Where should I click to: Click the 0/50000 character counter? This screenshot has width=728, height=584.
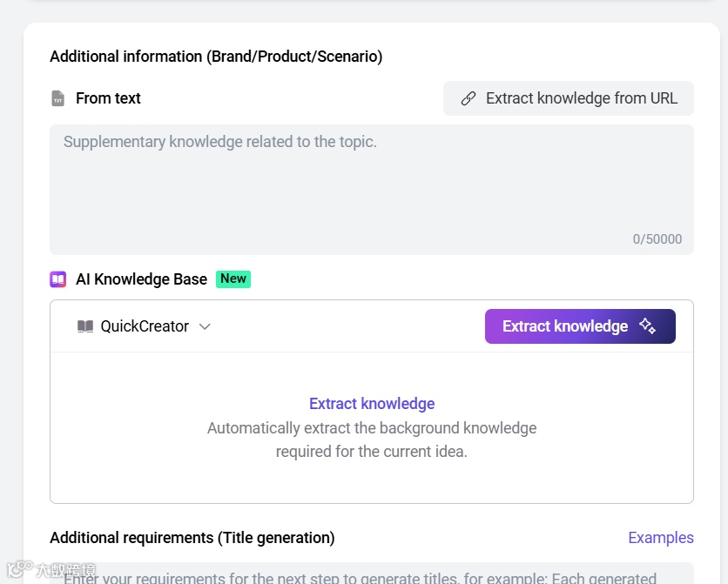[657, 239]
